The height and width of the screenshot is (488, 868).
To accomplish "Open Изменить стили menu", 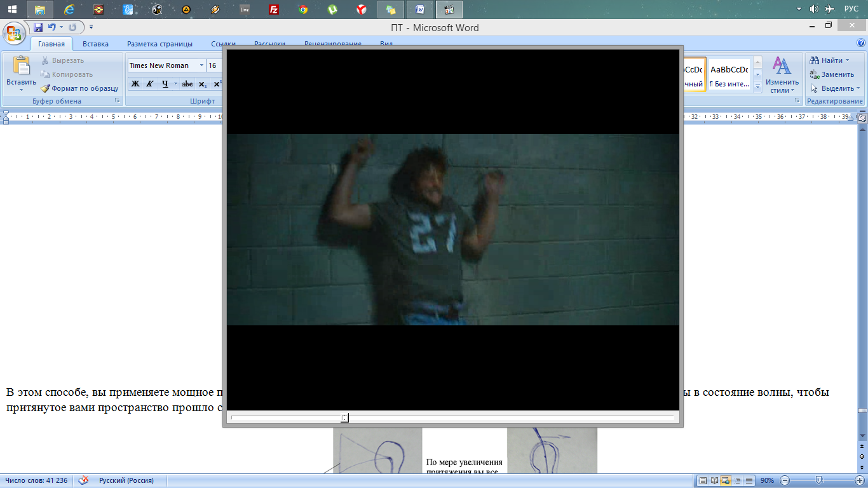I will [782, 75].
